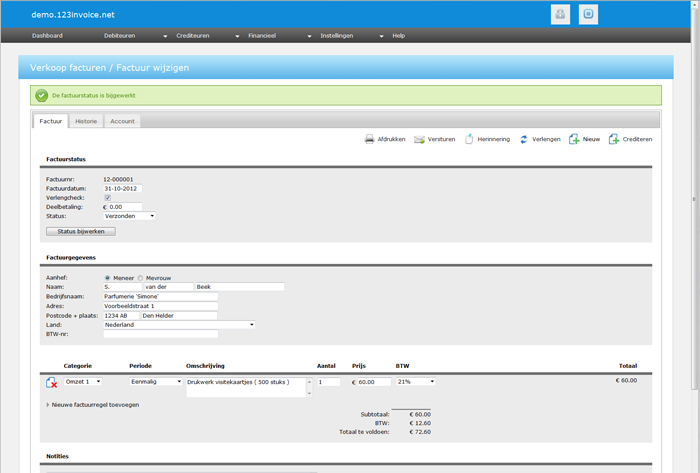Open the BTW percentage dropdown
Screen dimensions: 700x473
[416, 381]
